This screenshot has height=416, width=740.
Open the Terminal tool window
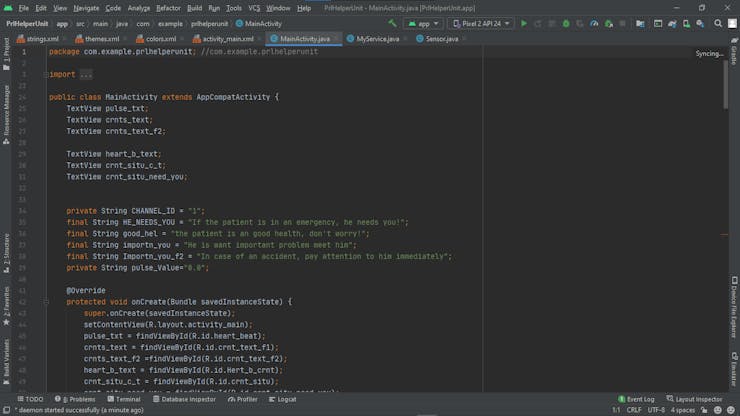pos(124,399)
